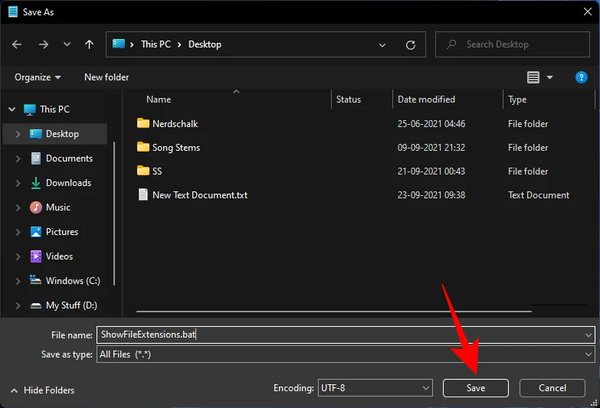
Task: Select the Nerdschalk folder
Action: click(x=175, y=124)
